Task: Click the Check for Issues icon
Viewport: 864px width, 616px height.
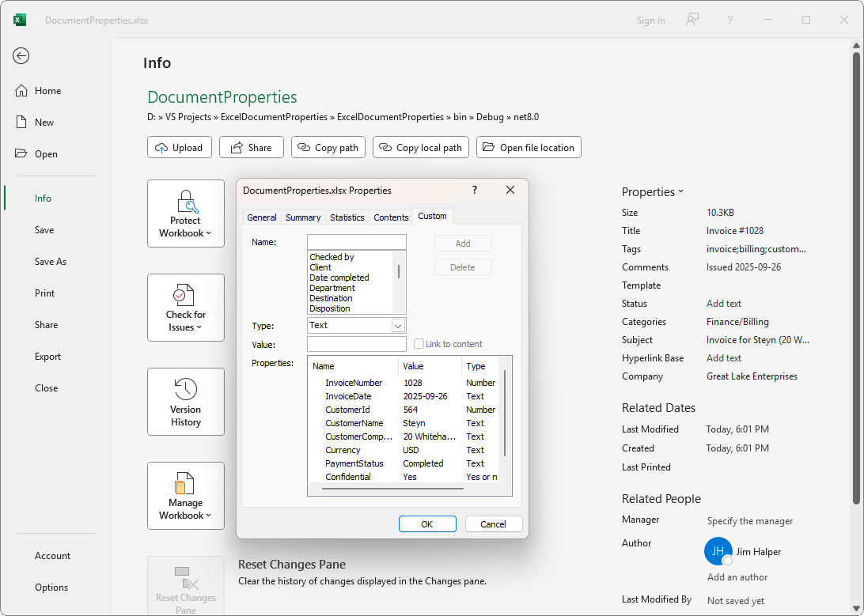Action: click(186, 295)
